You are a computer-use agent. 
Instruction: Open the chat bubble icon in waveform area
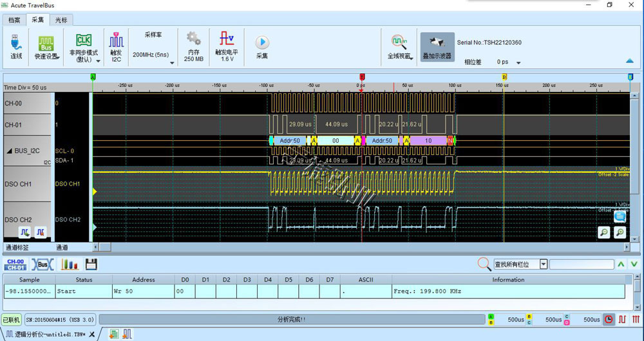[620, 216]
